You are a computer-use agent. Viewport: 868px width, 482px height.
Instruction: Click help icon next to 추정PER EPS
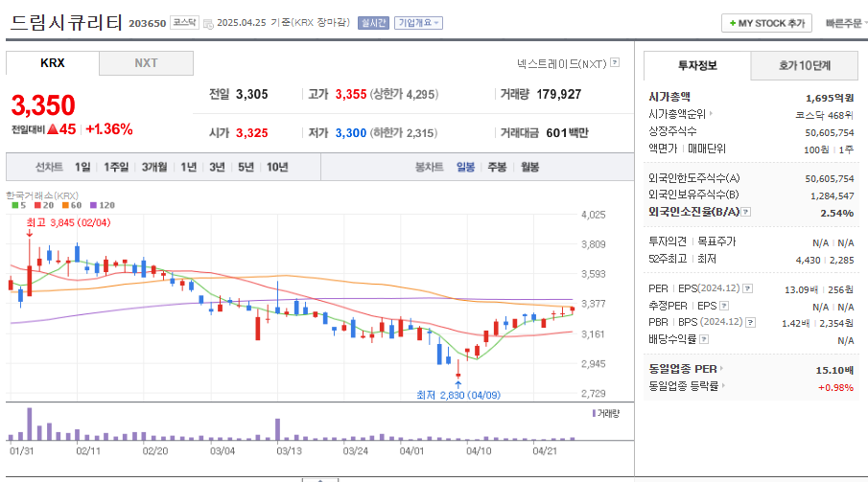[x=724, y=306]
